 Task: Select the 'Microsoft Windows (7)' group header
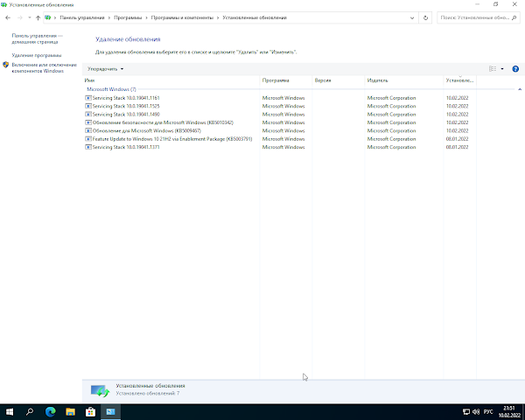click(x=111, y=89)
